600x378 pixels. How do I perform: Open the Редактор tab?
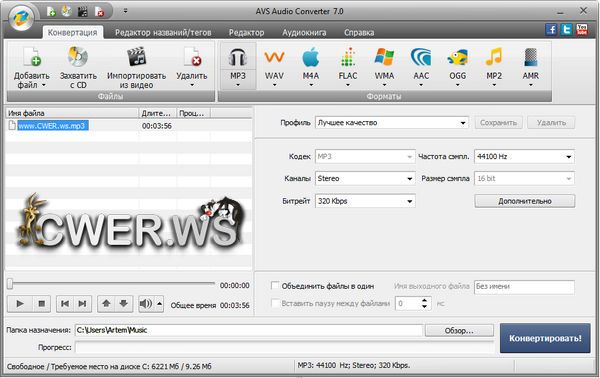pyautogui.click(x=246, y=33)
